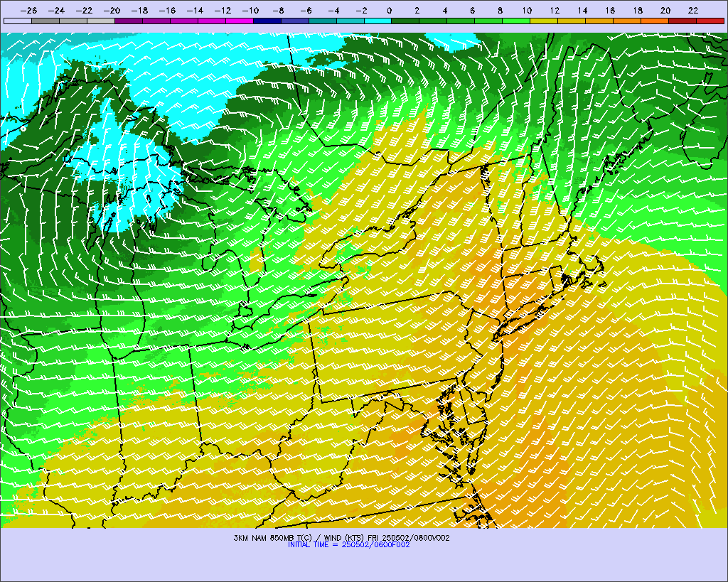
Task: Select the 0 legend label
Action: tap(389, 11)
